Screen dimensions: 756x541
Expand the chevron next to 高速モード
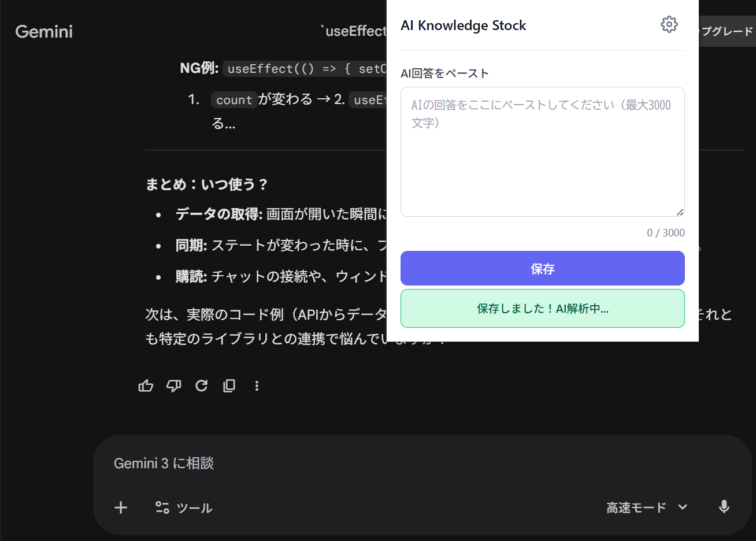tap(683, 507)
